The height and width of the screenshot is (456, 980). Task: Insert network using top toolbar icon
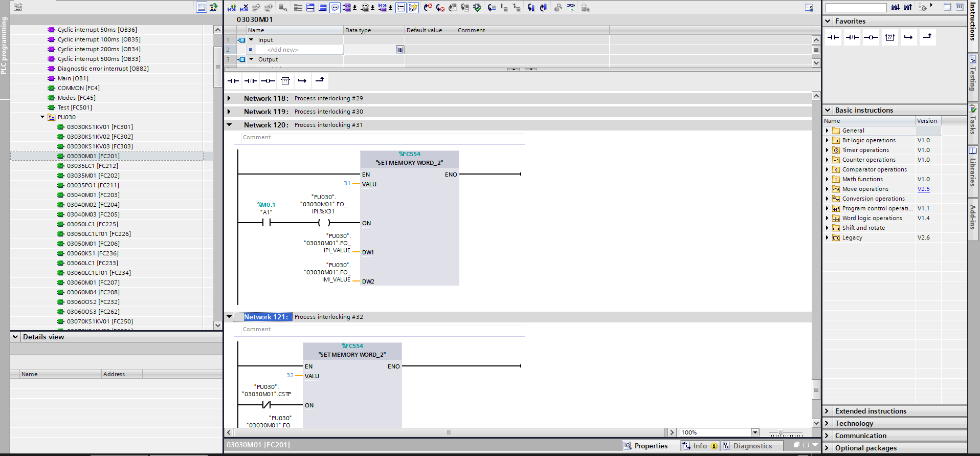click(x=232, y=8)
